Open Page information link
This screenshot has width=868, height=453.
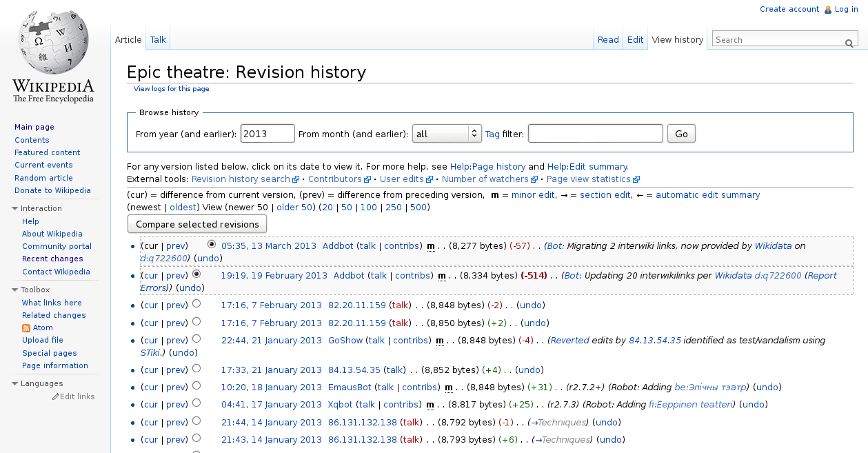(x=55, y=365)
